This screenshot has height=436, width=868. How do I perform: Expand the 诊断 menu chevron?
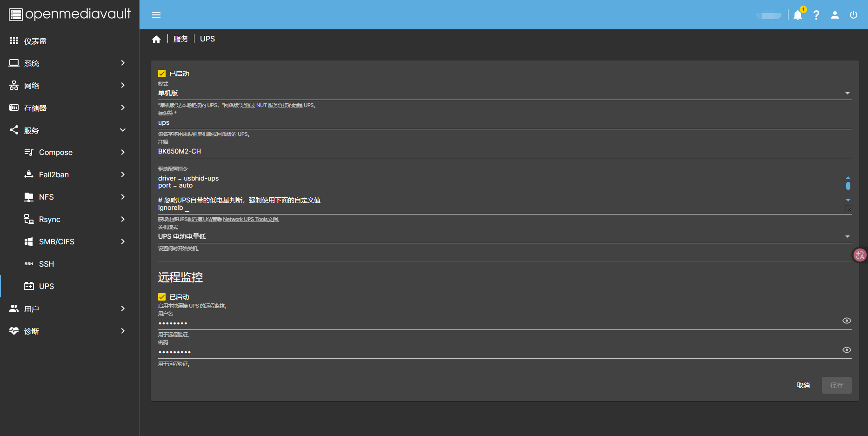pyautogui.click(x=123, y=331)
